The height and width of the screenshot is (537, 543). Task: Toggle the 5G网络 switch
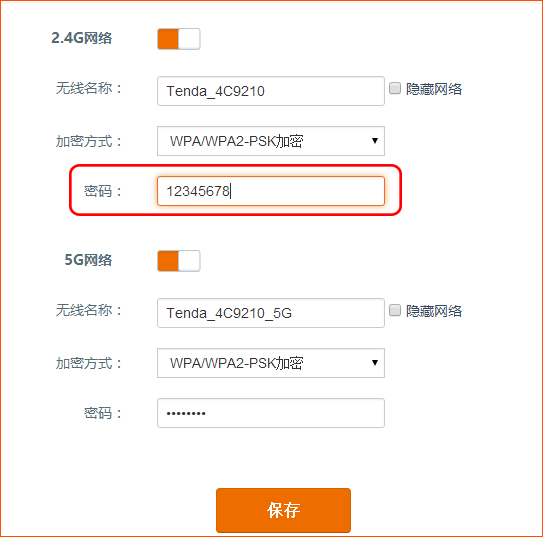179,261
